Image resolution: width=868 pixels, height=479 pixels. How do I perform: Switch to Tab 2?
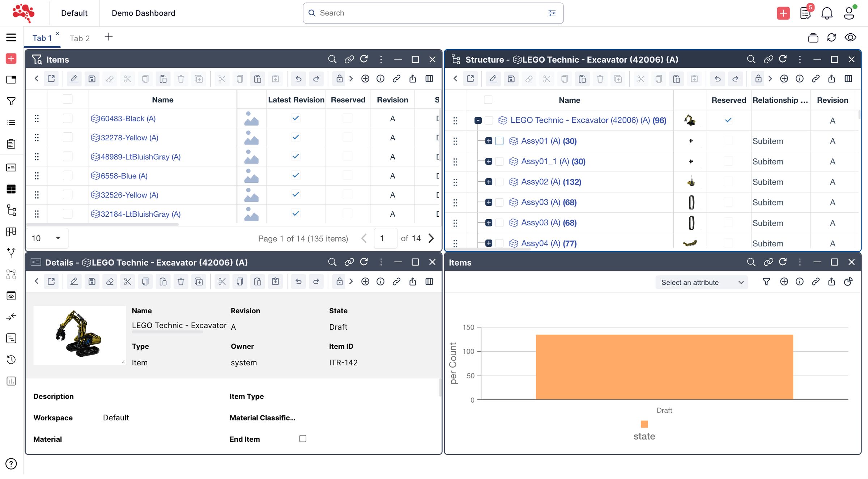[x=80, y=38]
